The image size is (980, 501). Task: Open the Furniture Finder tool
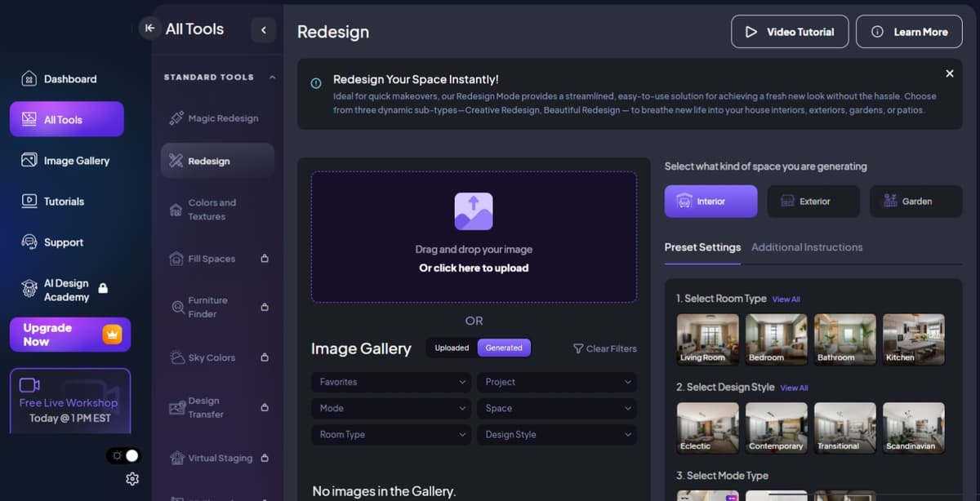[x=217, y=307]
